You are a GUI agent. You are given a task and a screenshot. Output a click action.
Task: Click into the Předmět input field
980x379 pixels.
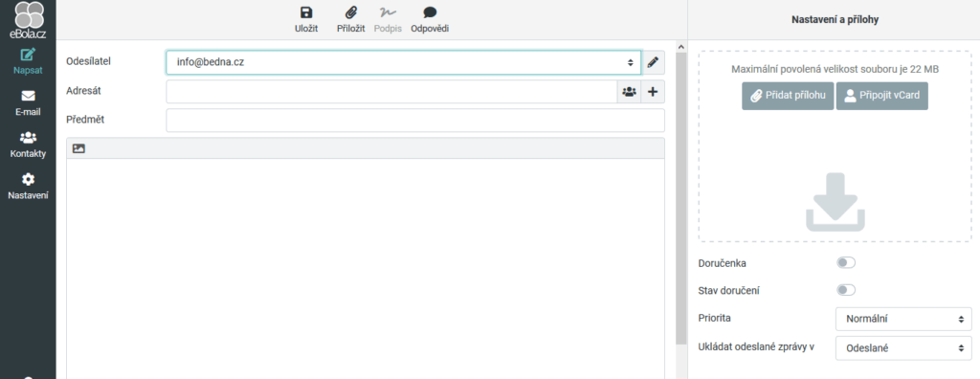[415, 120]
